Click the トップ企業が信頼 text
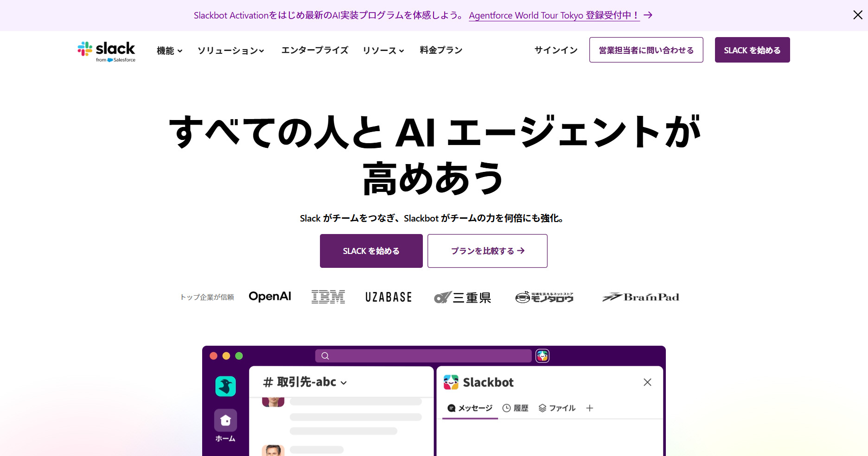The height and width of the screenshot is (456, 868). click(207, 297)
